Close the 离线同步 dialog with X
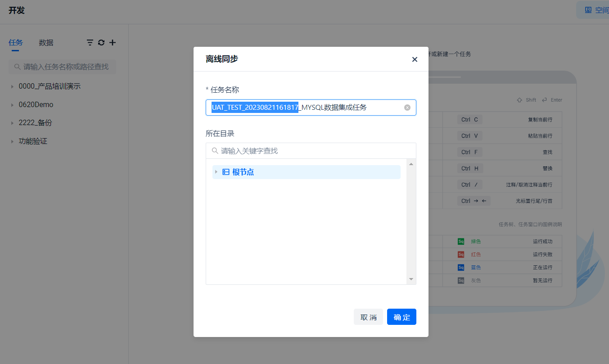The image size is (609, 364). 415,59
